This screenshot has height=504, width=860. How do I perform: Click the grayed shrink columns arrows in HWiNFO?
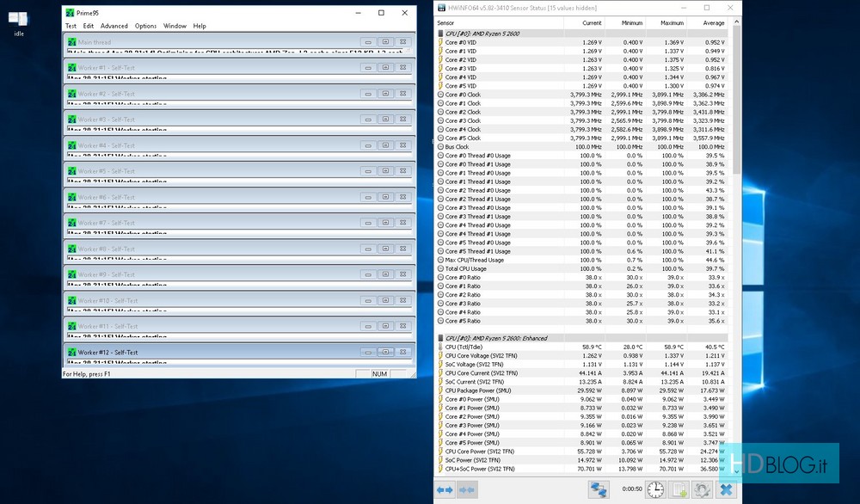coord(467,489)
